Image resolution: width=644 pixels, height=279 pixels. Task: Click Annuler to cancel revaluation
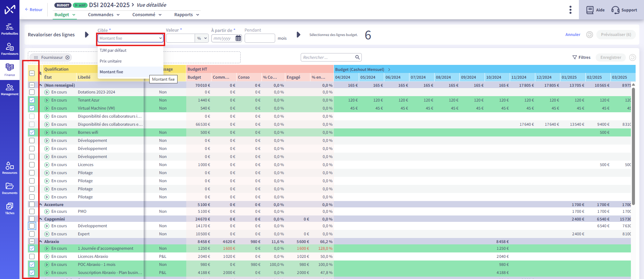[573, 35]
